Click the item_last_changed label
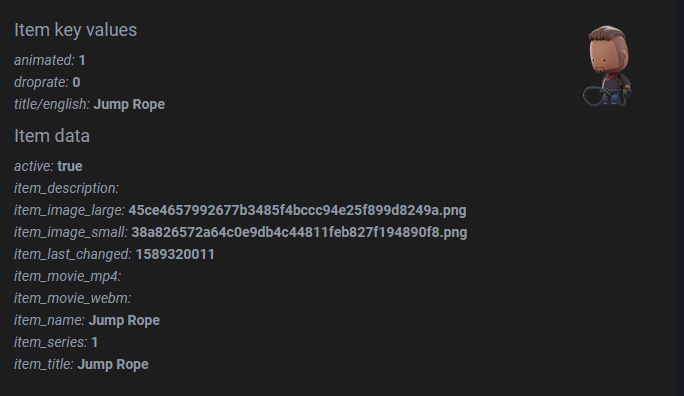Viewport: 684px width, 396px height. [73, 254]
